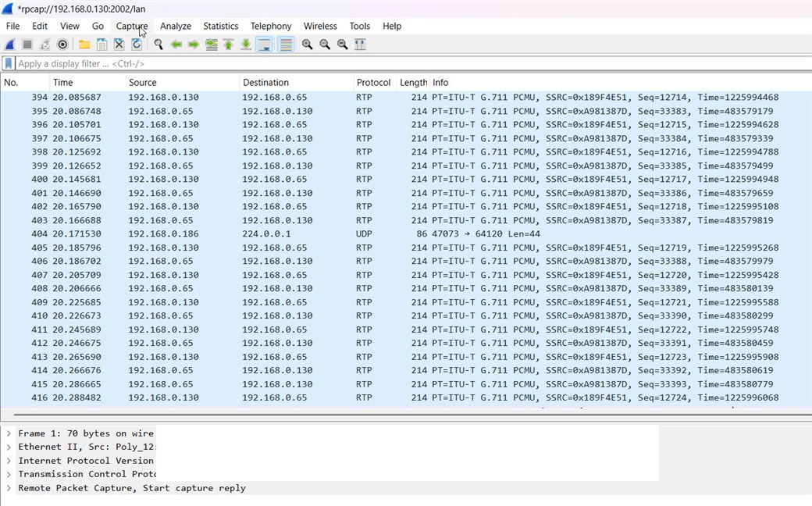This screenshot has width=812, height=506.
Task: Open a capture file
Action: [84, 45]
